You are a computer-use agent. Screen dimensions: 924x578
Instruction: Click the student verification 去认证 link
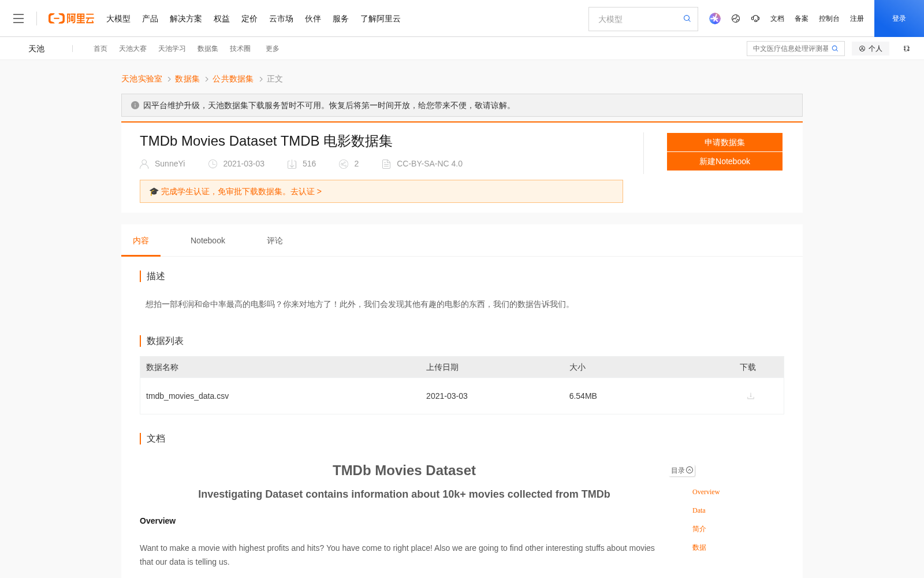(x=306, y=191)
